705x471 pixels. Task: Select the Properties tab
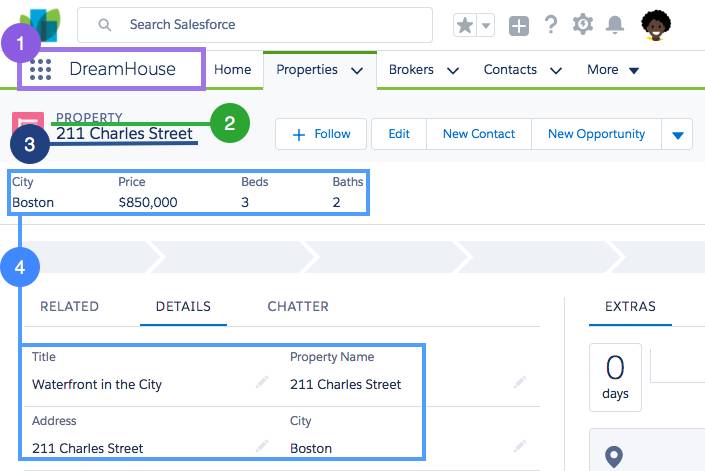tap(307, 70)
